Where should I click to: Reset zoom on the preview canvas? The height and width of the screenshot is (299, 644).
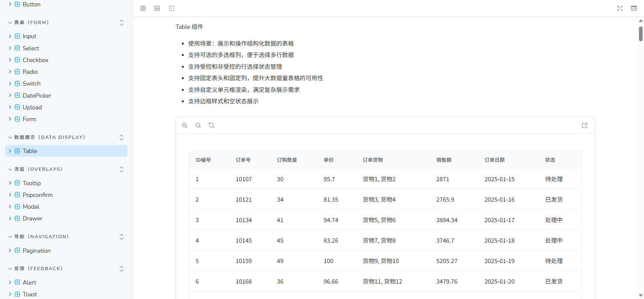click(x=212, y=126)
